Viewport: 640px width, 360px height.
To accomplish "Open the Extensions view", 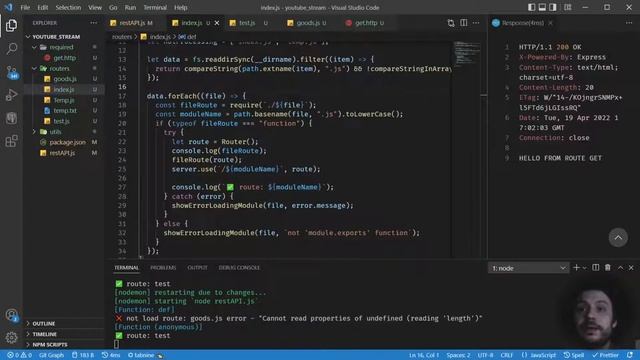I will tap(11, 141).
